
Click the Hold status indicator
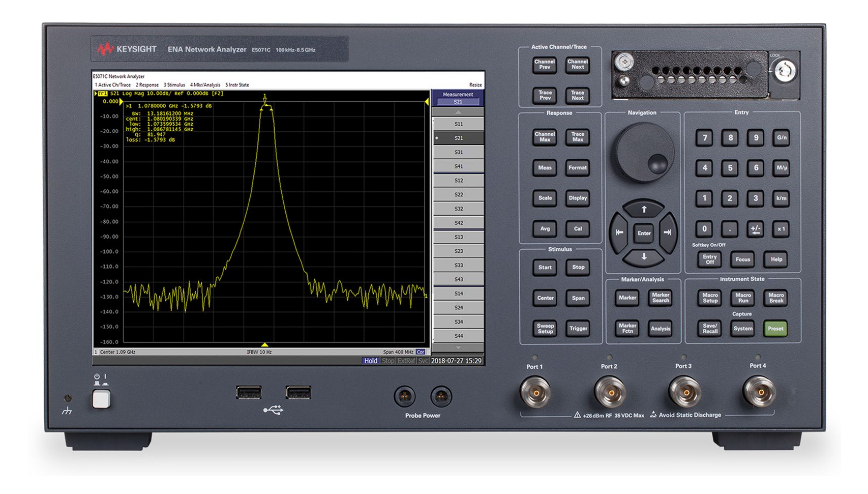click(371, 361)
